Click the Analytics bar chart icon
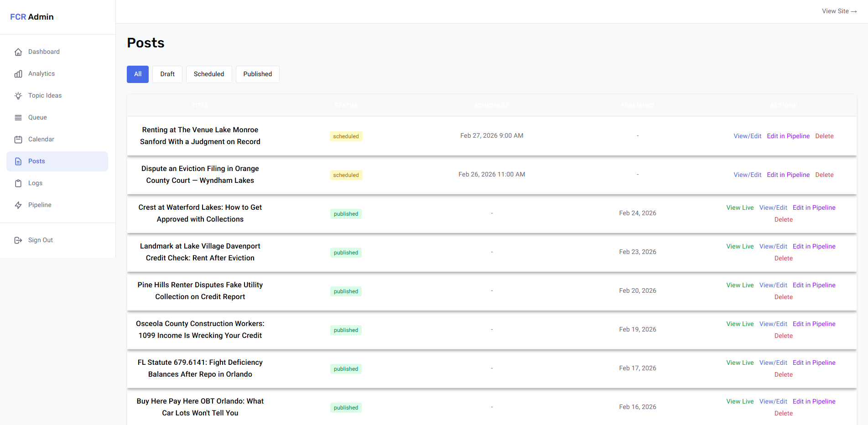 click(x=18, y=74)
